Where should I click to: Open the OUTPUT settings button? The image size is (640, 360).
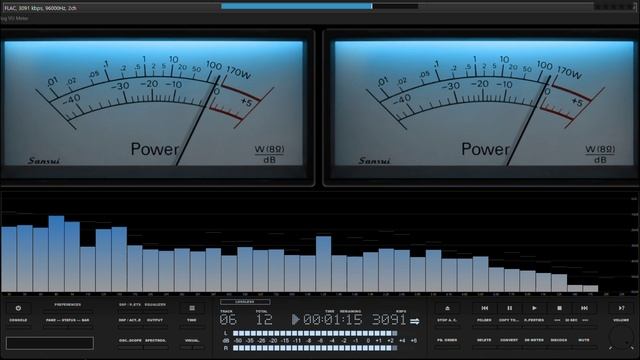(x=155, y=320)
